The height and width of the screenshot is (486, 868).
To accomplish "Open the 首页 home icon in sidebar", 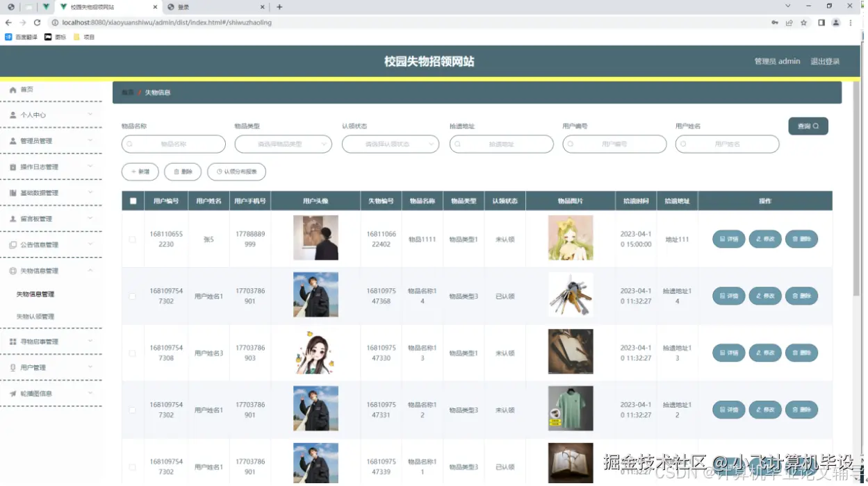I will [13, 90].
